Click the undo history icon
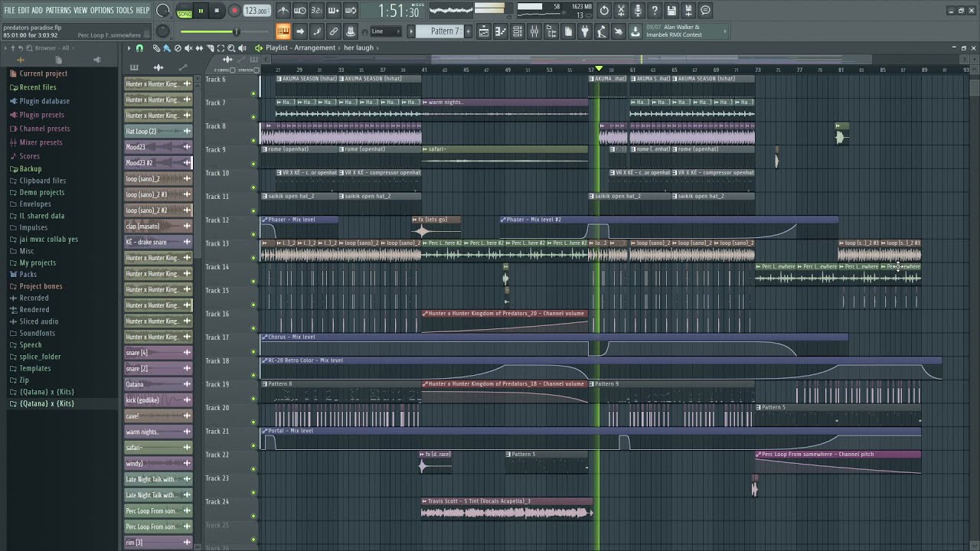The image size is (980, 551). tap(604, 11)
